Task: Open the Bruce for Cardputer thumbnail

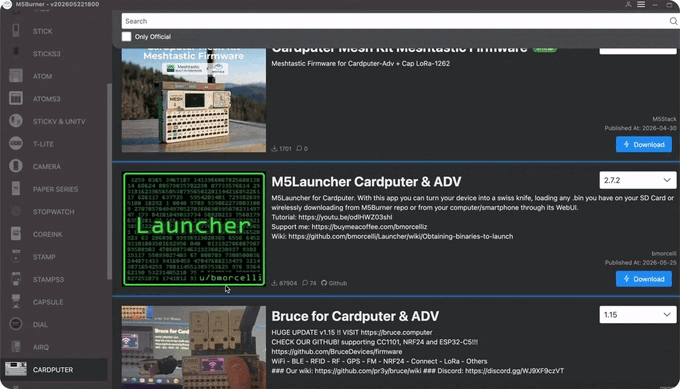Action: coord(194,347)
